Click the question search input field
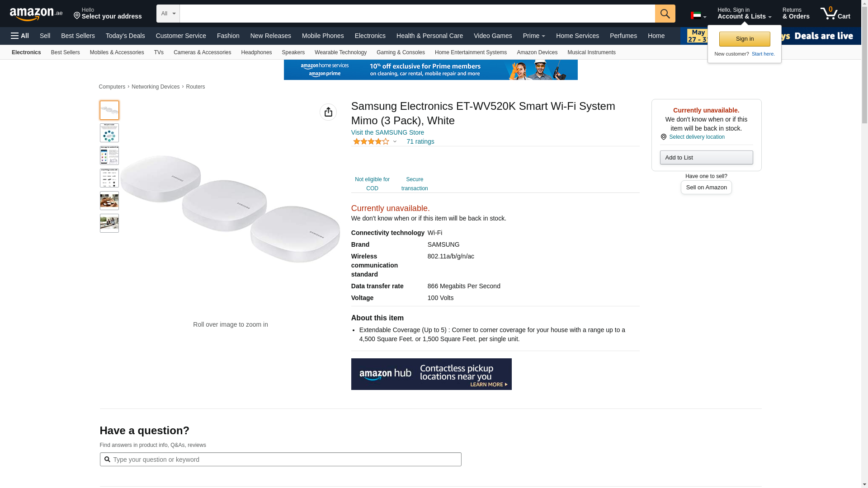The width and height of the screenshot is (868, 488). [x=285, y=460]
